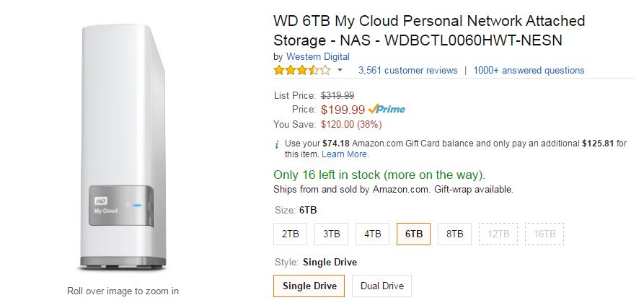Choose the Single Drive style
Viewport: 644px width, 308px height.
[309, 286]
